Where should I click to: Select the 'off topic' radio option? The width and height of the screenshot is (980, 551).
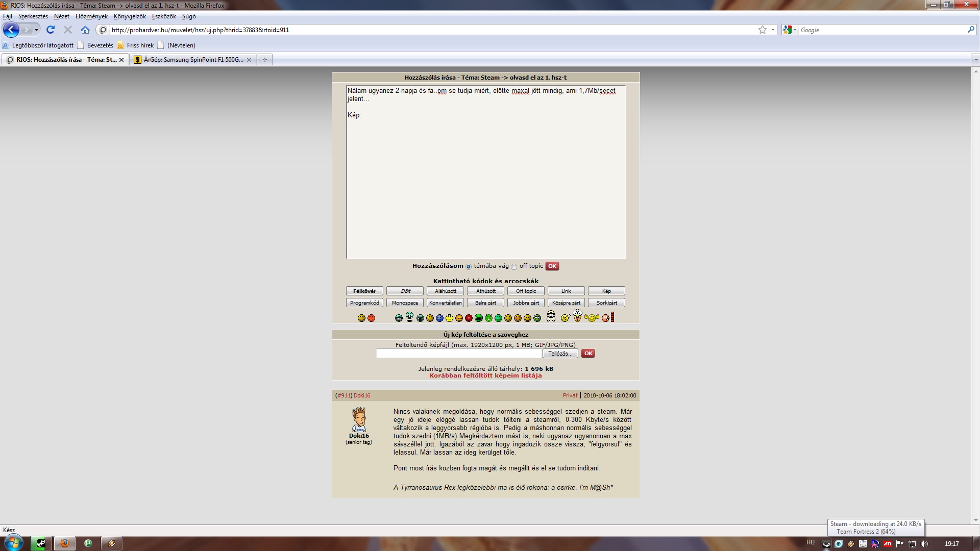click(x=514, y=267)
